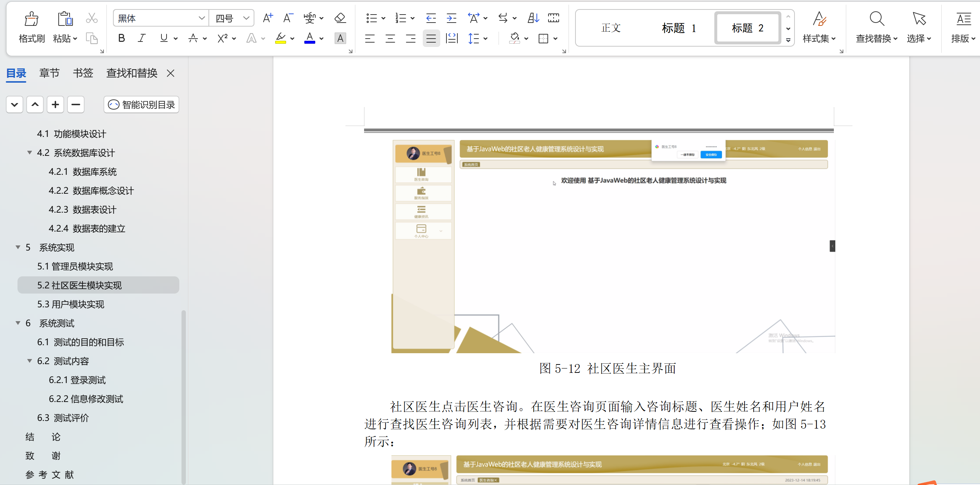
Task: Open the Find and Replace magnifier
Action: (876, 19)
